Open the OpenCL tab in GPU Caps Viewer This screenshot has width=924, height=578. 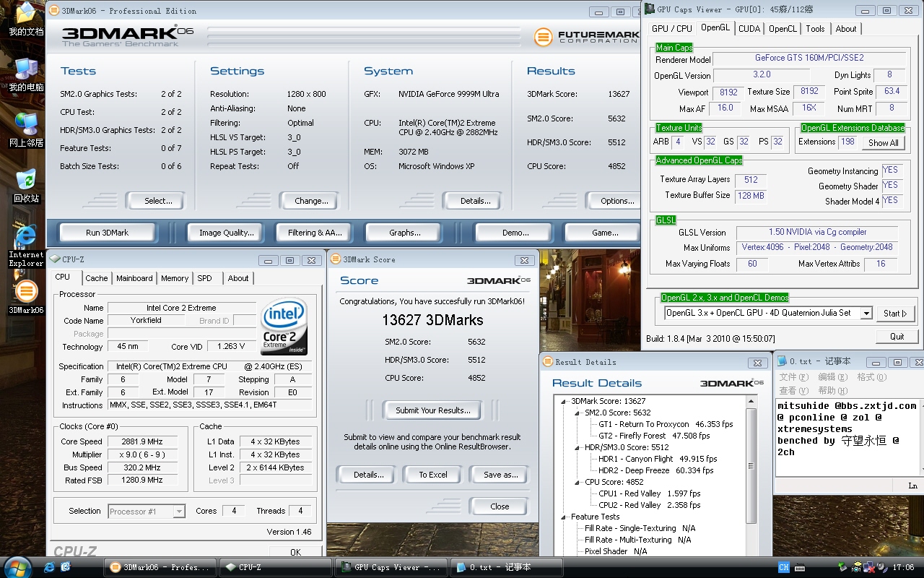click(783, 29)
